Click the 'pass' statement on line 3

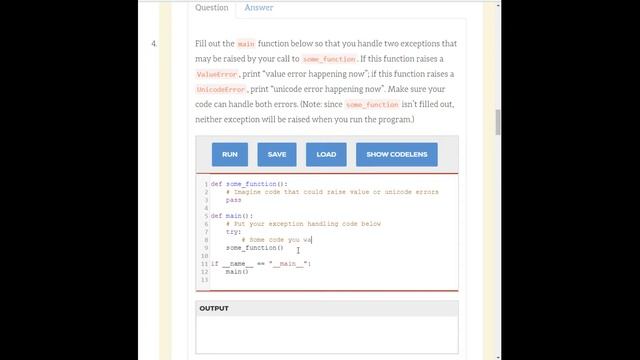tap(233, 200)
